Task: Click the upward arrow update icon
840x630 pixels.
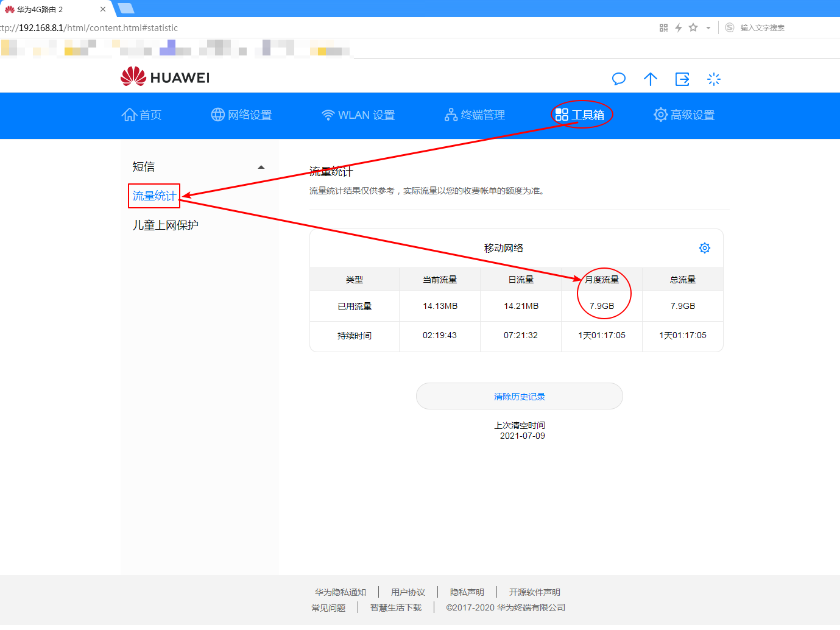Action: point(651,79)
